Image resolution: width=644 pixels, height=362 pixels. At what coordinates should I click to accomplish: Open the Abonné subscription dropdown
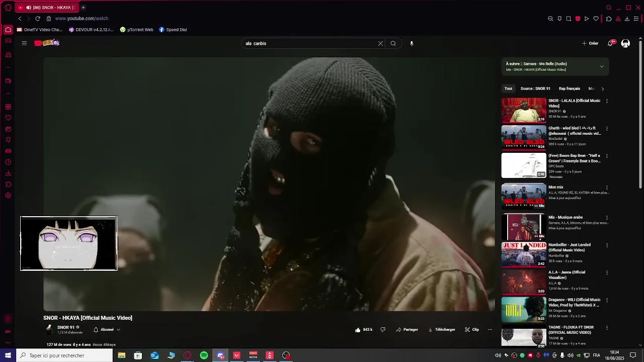point(107,330)
